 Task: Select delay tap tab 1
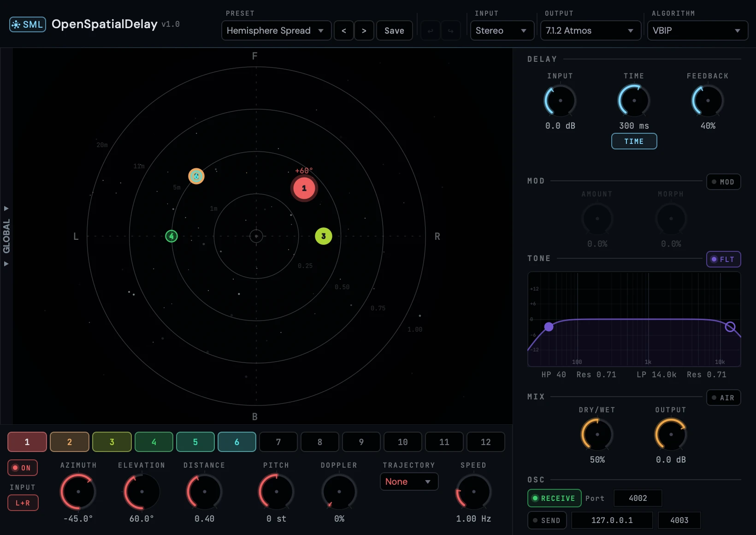click(x=27, y=442)
